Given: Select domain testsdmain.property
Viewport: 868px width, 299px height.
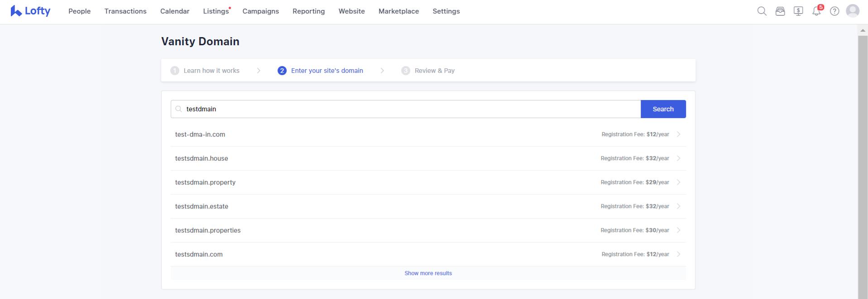Looking at the screenshot, I should [x=205, y=182].
